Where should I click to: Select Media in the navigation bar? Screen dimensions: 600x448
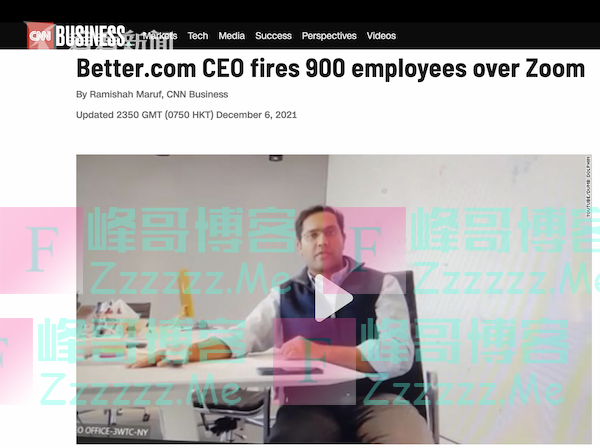[232, 36]
